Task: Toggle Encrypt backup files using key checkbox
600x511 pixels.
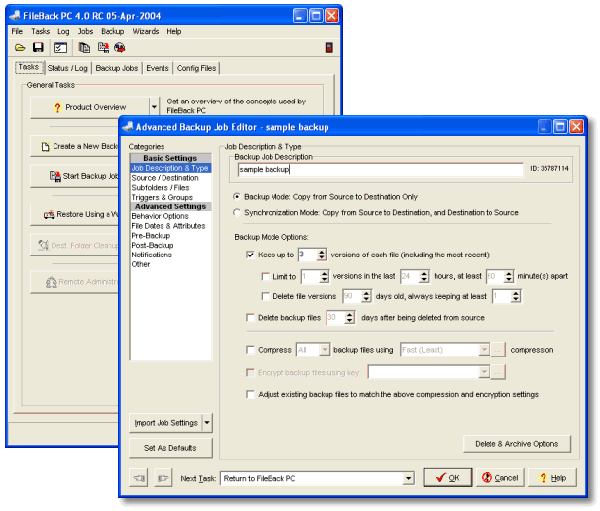Action: (250, 372)
